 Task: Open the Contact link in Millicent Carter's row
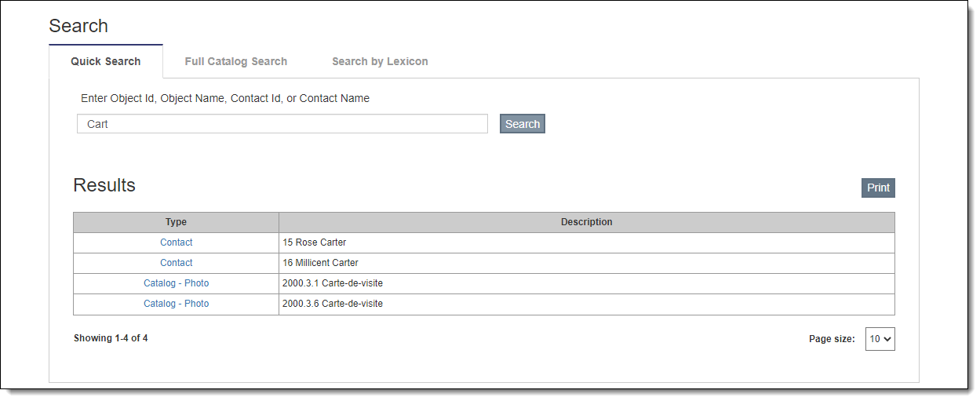tap(176, 263)
